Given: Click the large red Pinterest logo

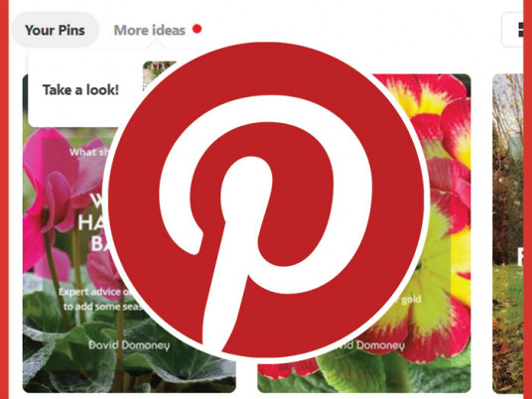Looking at the screenshot, I should point(266,200).
